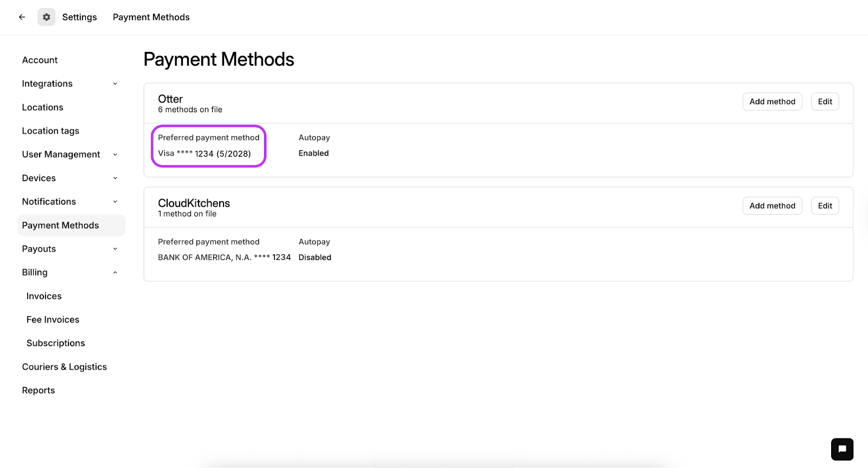
Task: Click the BANK OF AMERICA, N.A. **** 1234 text
Action: 225,258
